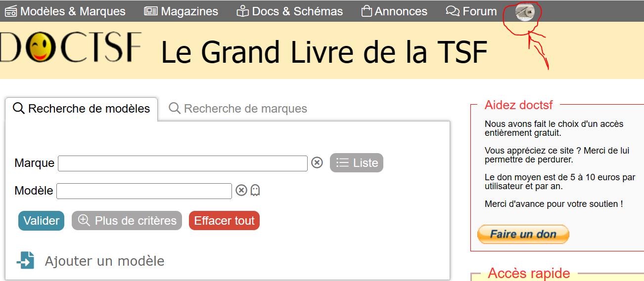The height and width of the screenshot is (281, 644).
Task: Switch to Recherche de marques tab
Action: pyautogui.click(x=238, y=109)
